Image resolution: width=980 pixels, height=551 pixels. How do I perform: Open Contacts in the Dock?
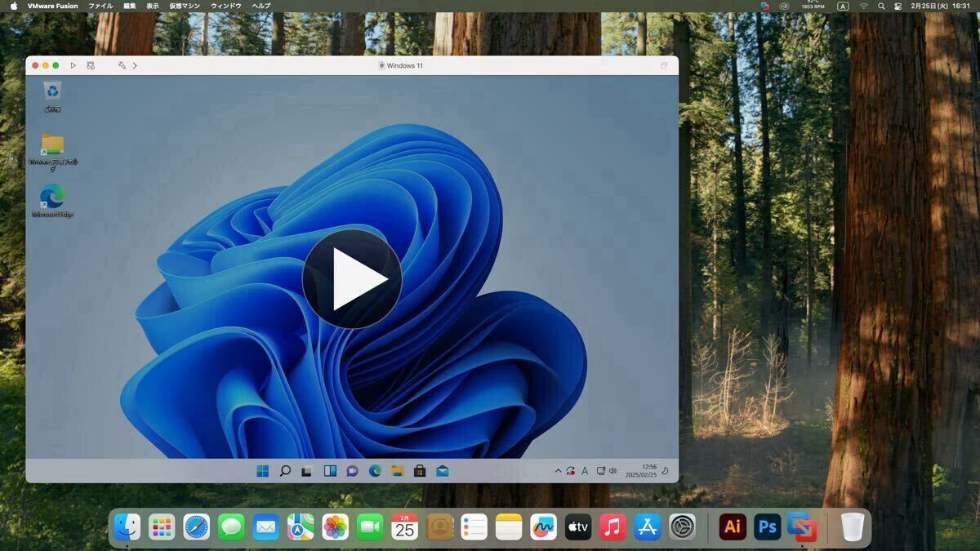(x=439, y=527)
